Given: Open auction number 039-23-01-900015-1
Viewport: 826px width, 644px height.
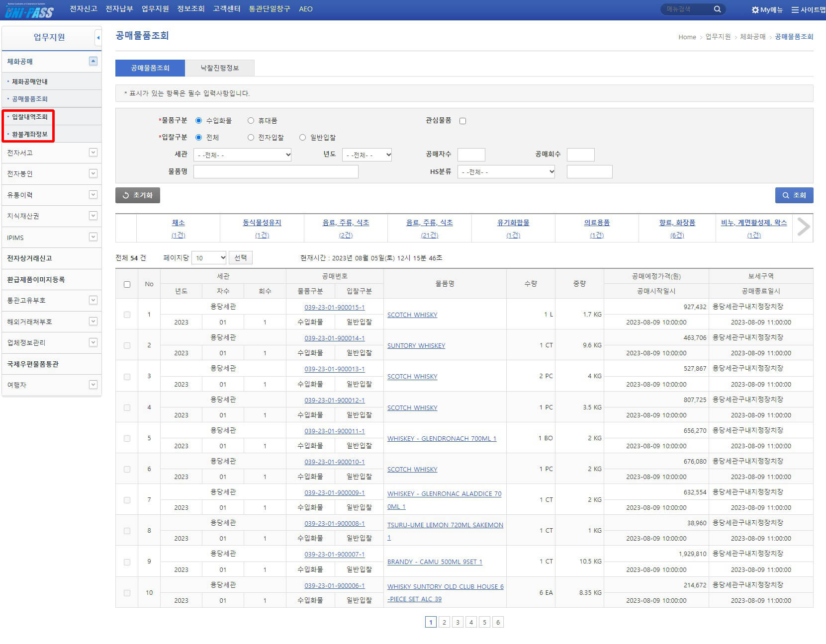Looking at the screenshot, I should coord(335,308).
